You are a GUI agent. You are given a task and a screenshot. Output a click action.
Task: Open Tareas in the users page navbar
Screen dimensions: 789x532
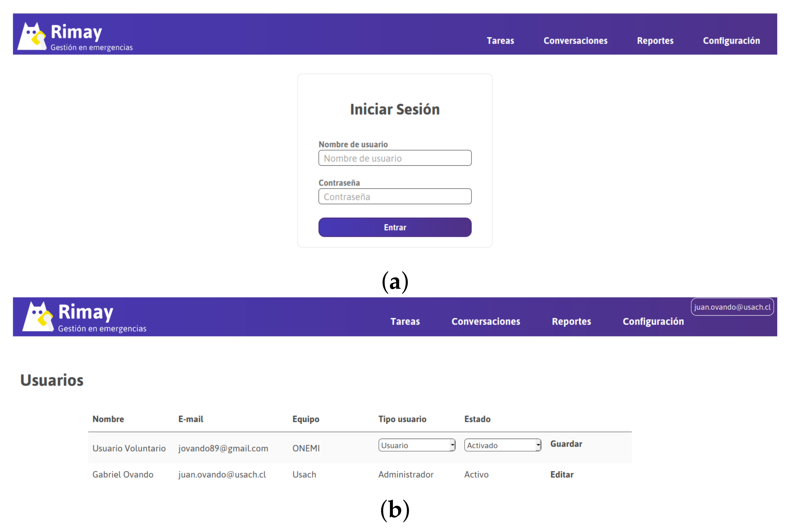click(x=405, y=321)
